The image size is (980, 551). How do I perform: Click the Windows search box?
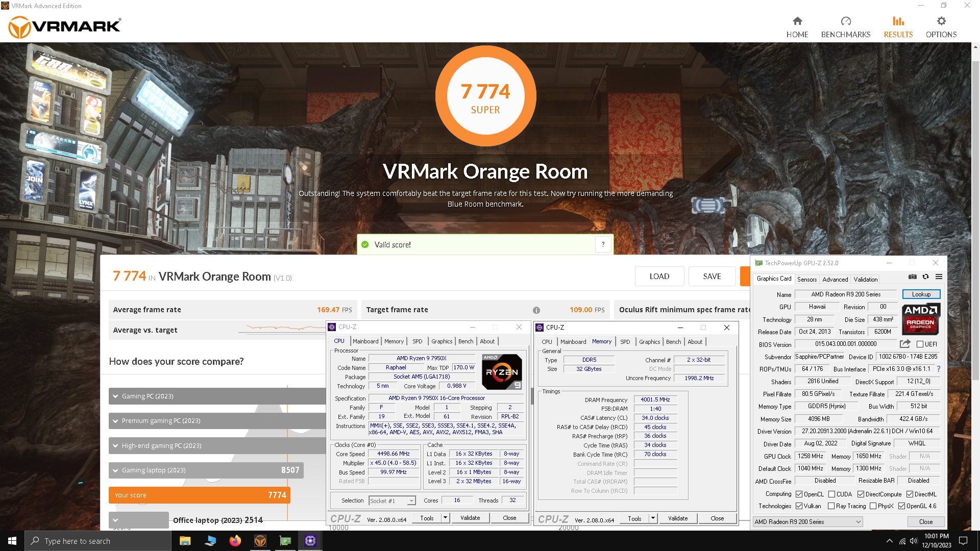coord(98,541)
